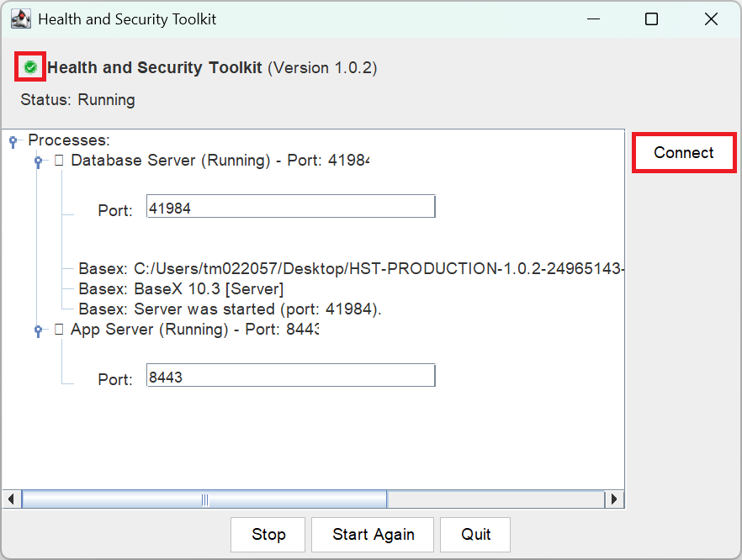
Task: Click the left arrow of horizontal scrollbar
Action: click(11, 499)
